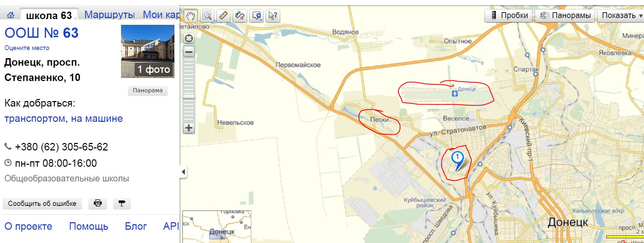Click the print icon button
The height and width of the screenshot is (243, 644).
tap(98, 204)
